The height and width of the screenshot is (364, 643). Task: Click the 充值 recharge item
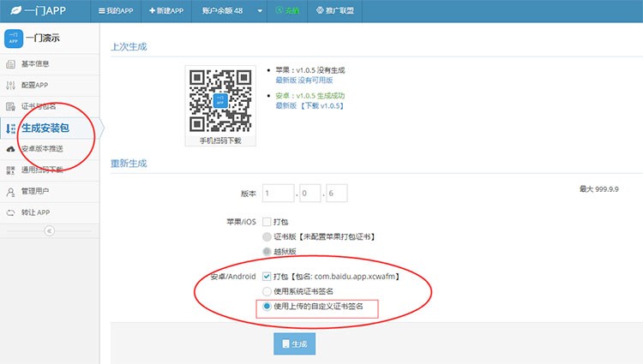click(x=287, y=10)
